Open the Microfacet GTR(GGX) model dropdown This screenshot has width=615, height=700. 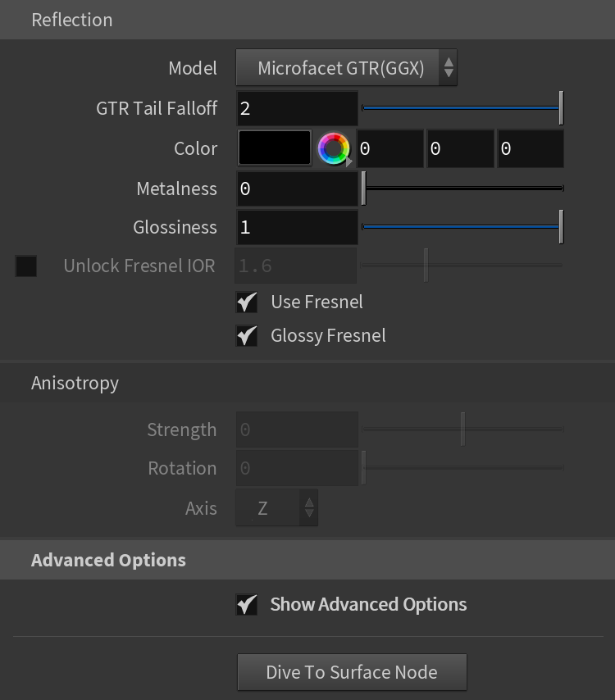346,68
